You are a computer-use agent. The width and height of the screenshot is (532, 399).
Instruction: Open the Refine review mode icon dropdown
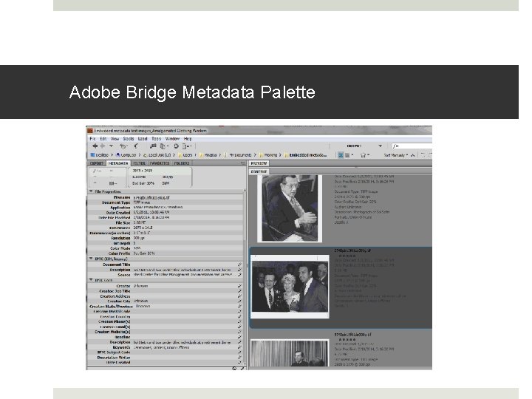point(163,146)
